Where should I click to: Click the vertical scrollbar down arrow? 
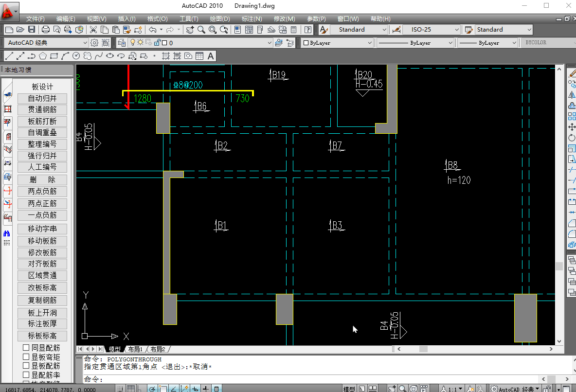[x=559, y=341]
